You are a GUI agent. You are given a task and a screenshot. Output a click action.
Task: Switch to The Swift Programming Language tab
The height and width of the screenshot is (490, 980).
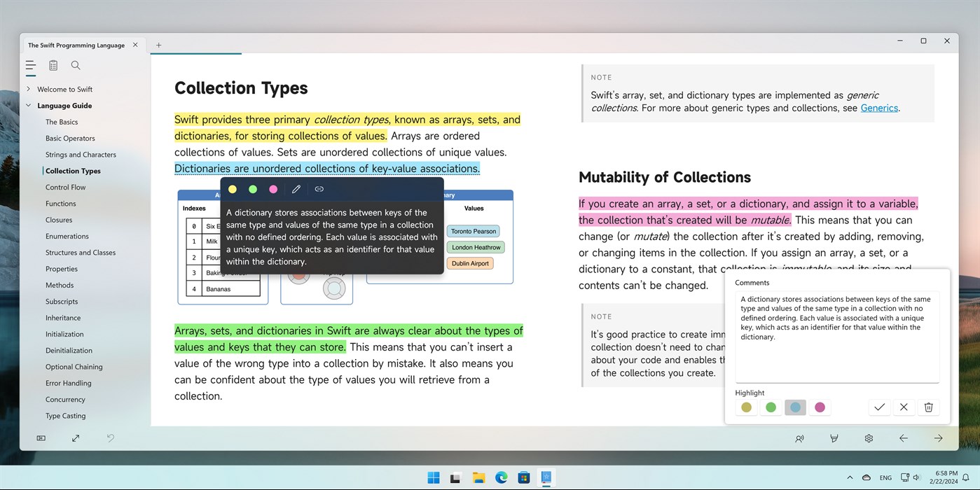(x=77, y=45)
